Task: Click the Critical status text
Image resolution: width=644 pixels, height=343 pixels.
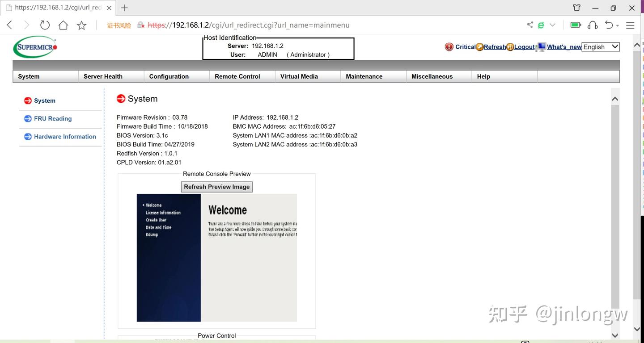Action: point(466,47)
